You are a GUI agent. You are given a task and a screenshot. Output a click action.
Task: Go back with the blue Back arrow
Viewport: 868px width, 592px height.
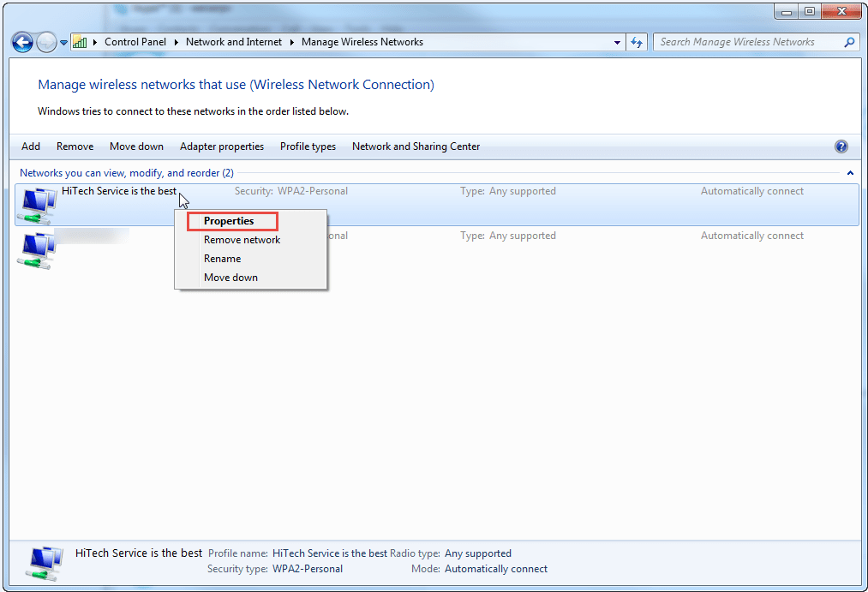point(22,42)
